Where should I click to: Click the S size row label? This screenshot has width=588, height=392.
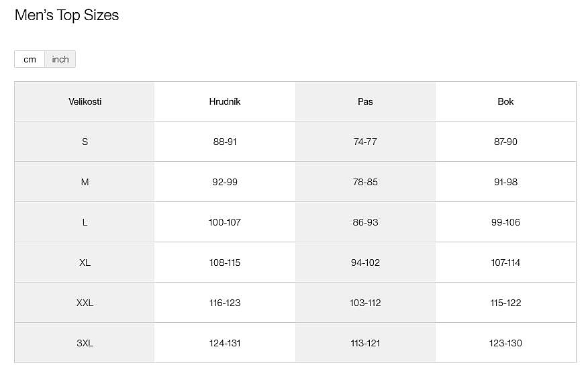(85, 142)
